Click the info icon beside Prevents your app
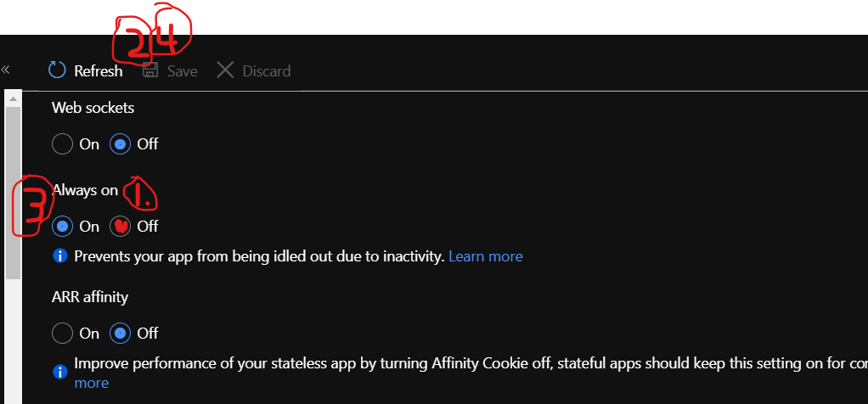Viewport: 868px width, 404px height. pos(59,255)
